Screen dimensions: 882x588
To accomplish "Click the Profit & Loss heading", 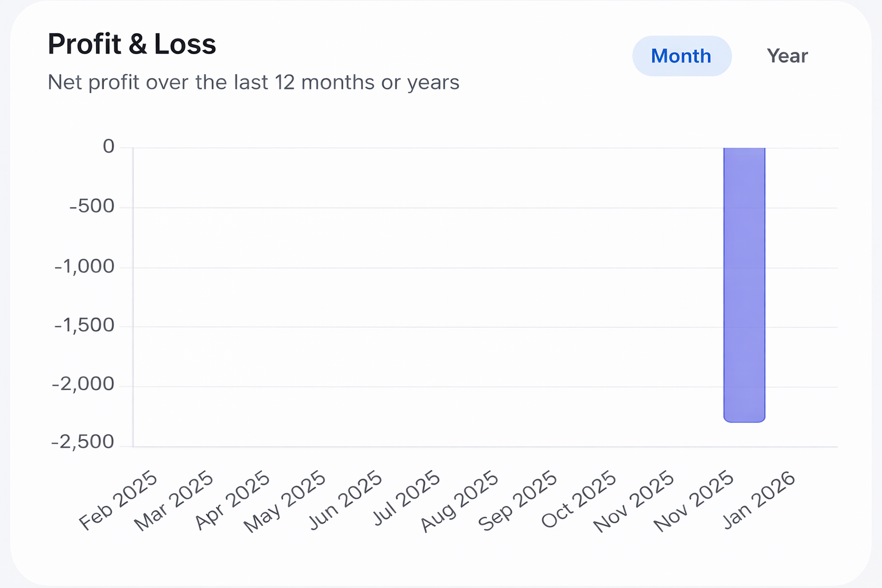I will click(x=132, y=44).
